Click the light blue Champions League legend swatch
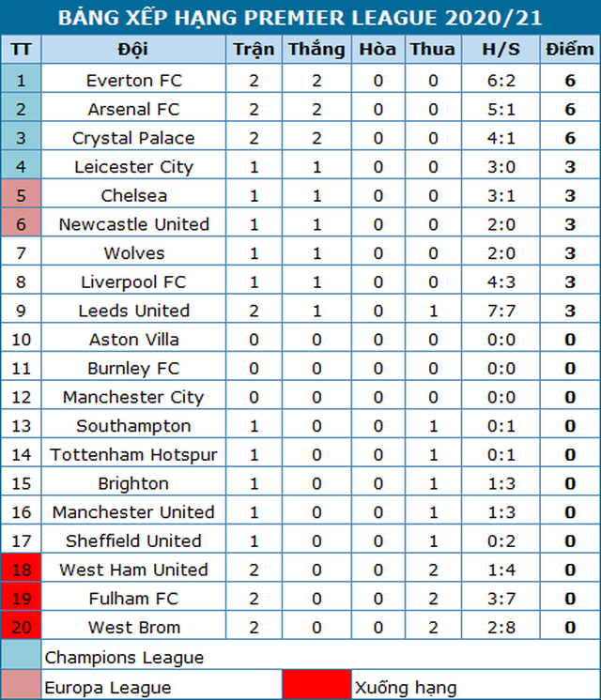Image resolution: width=601 pixels, height=700 pixels. [x=22, y=655]
